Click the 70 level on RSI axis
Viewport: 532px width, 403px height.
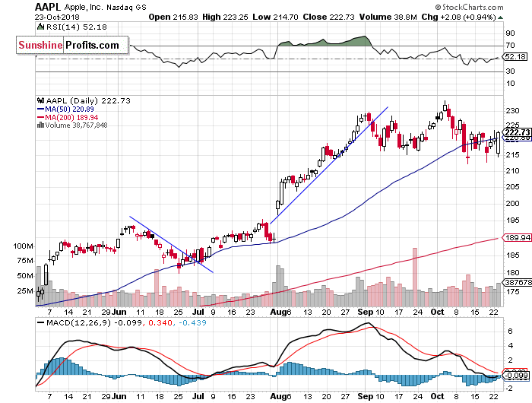pos(510,45)
